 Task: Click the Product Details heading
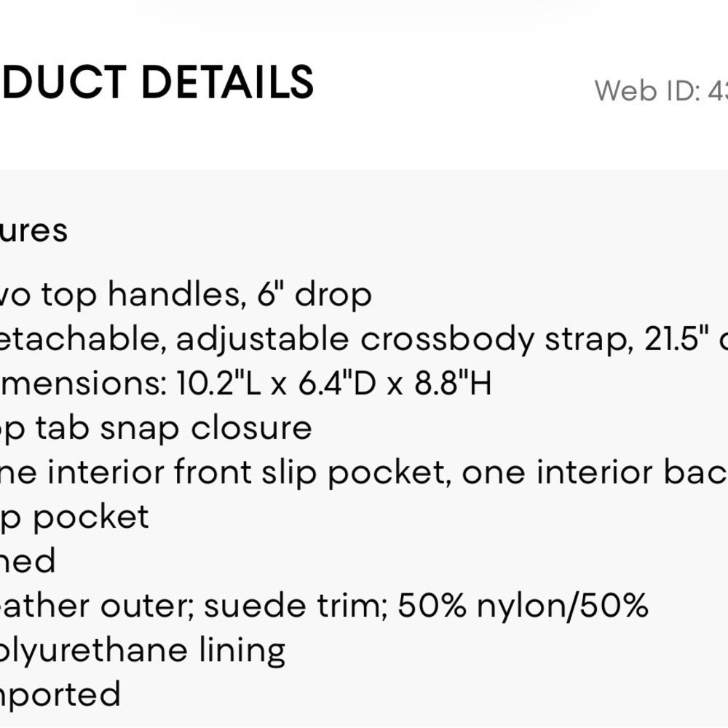pyautogui.click(x=157, y=82)
